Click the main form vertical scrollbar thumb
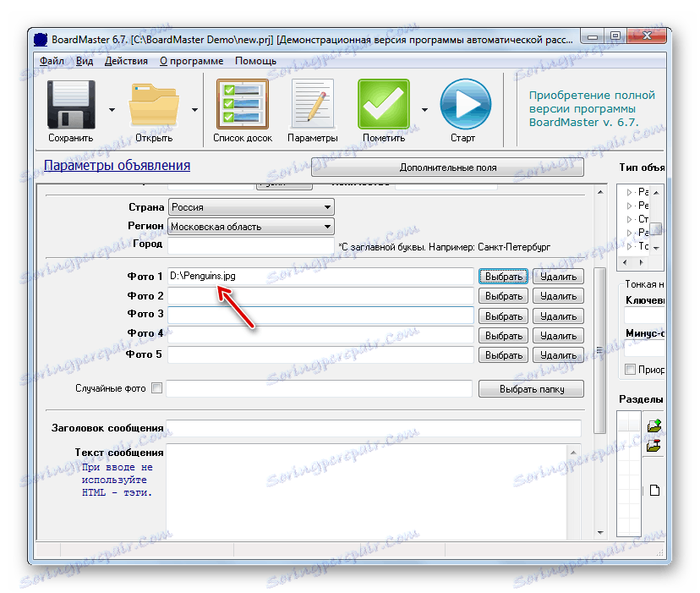700x593 pixels. click(600, 351)
